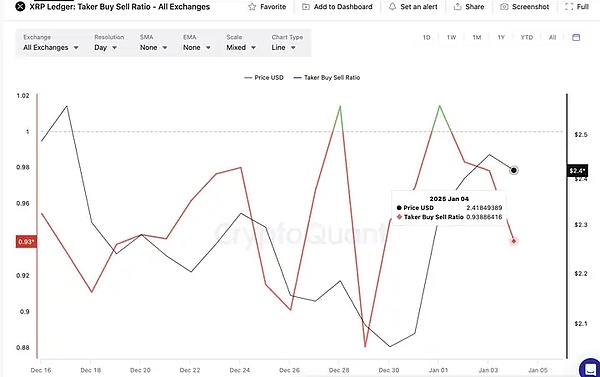This screenshot has height=377, width=600.
Task: Select the 1M time range
Action: 476,38
